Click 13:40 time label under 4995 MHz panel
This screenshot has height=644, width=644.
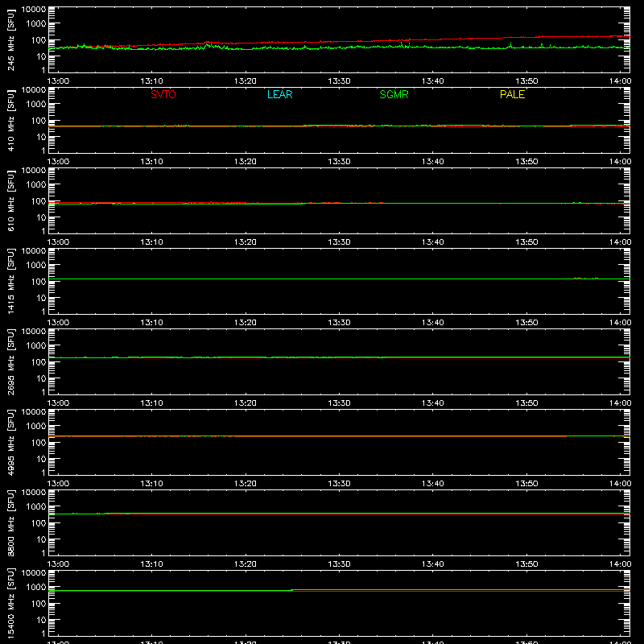coord(433,484)
